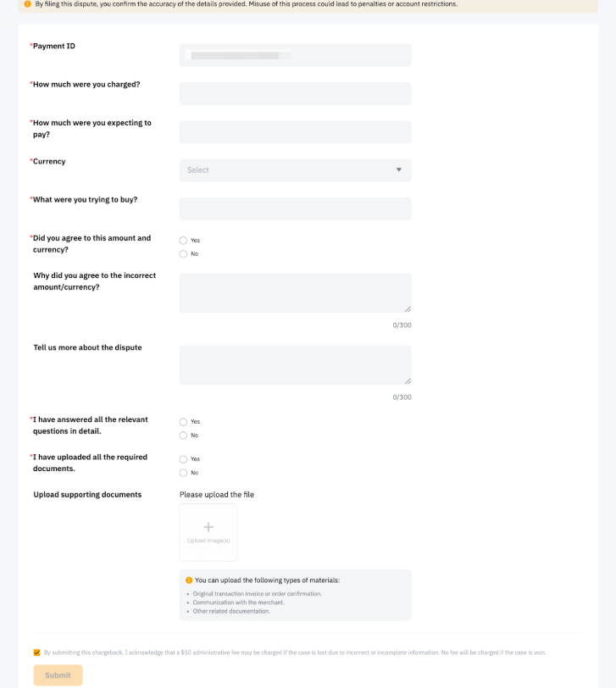Click the incorrect amount reason text area

click(295, 293)
